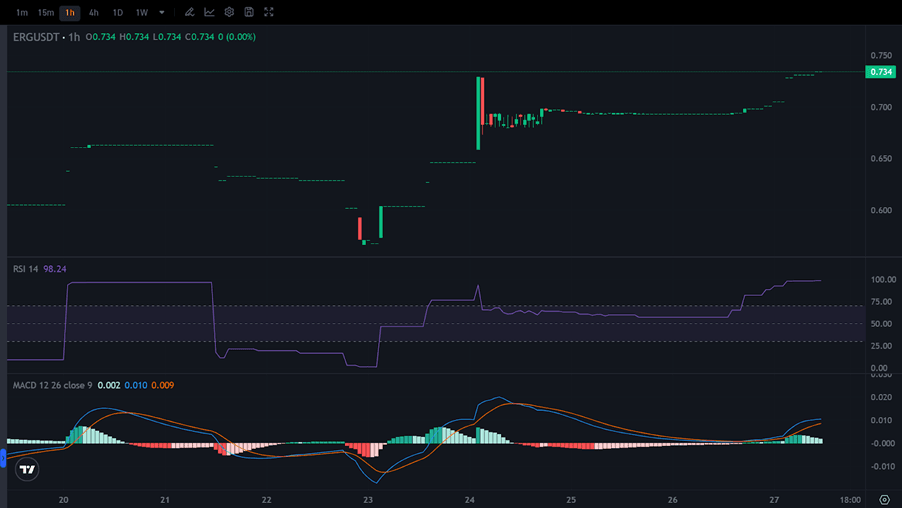This screenshot has height=508, width=902.
Task: Open chart settings gear in toolbar
Action: click(x=229, y=12)
